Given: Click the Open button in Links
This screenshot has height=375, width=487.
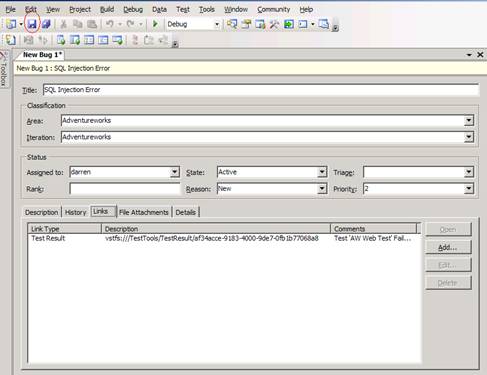Looking at the screenshot, I should point(448,230).
